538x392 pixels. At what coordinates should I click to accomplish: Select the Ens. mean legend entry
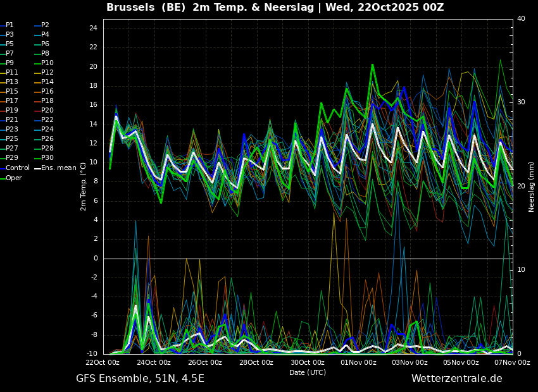[x=58, y=168]
